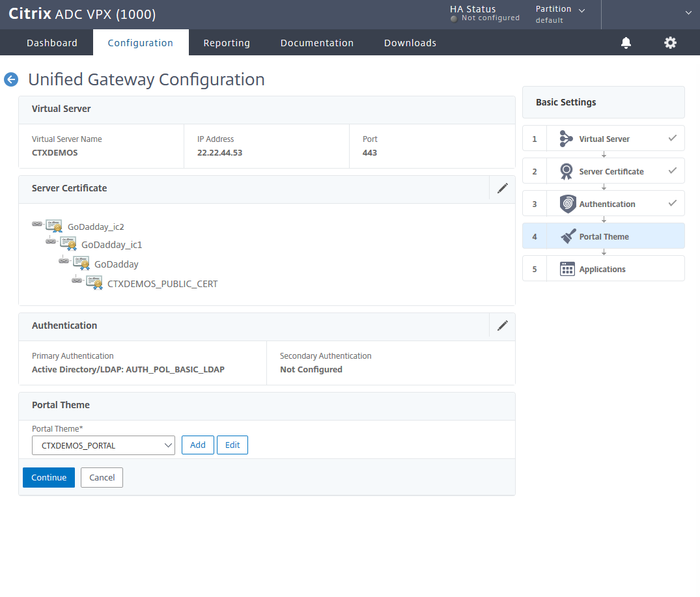Open the Portal Theme CTXDEMOS_PORTAL dropdown
The width and height of the screenshot is (700, 597).
pyautogui.click(x=104, y=445)
